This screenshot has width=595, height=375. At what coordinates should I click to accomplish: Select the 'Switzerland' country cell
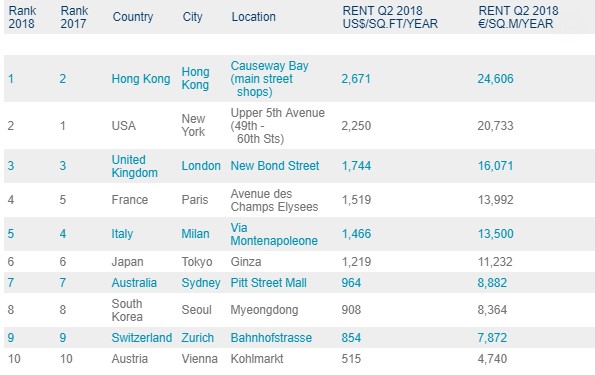pyautogui.click(x=142, y=338)
